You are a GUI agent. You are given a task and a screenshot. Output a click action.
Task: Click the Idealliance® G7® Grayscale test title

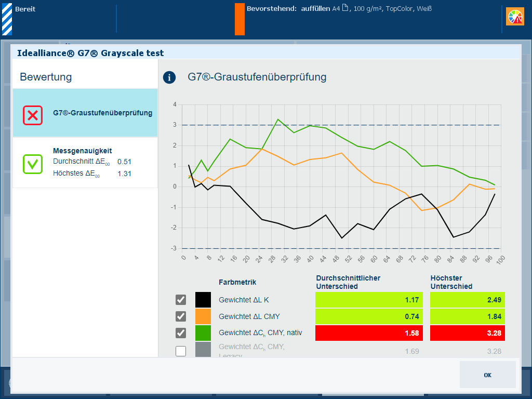pos(90,53)
